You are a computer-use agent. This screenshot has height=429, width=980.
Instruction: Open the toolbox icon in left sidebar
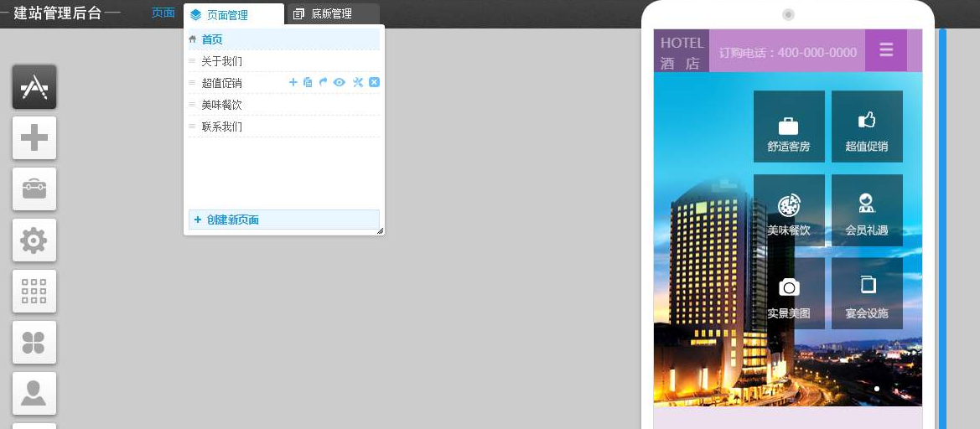point(34,189)
